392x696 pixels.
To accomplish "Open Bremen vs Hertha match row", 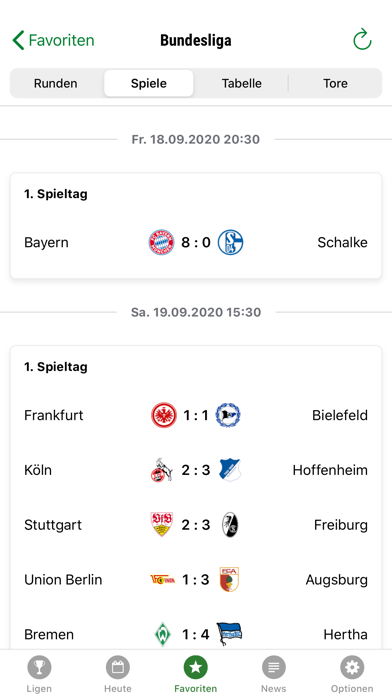I will [196, 634].
